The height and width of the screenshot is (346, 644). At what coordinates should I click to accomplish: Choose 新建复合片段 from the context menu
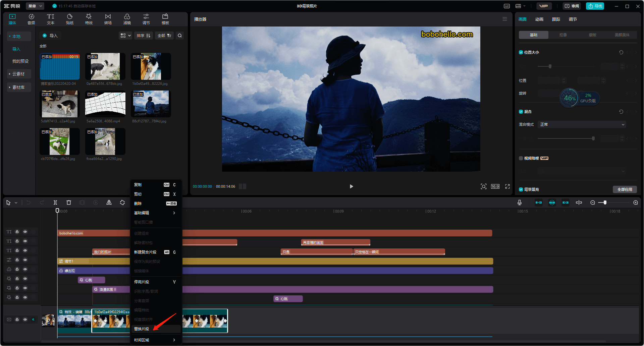coord(156,252)
